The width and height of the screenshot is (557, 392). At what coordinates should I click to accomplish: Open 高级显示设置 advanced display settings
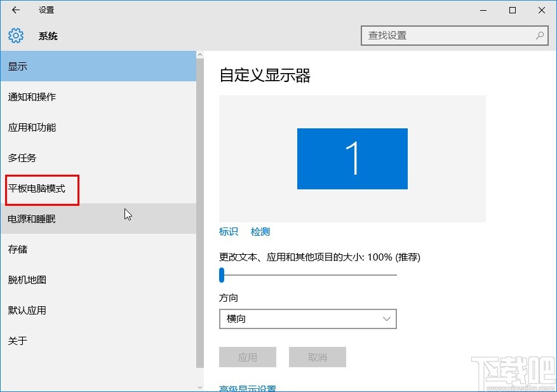coord(249,388)
